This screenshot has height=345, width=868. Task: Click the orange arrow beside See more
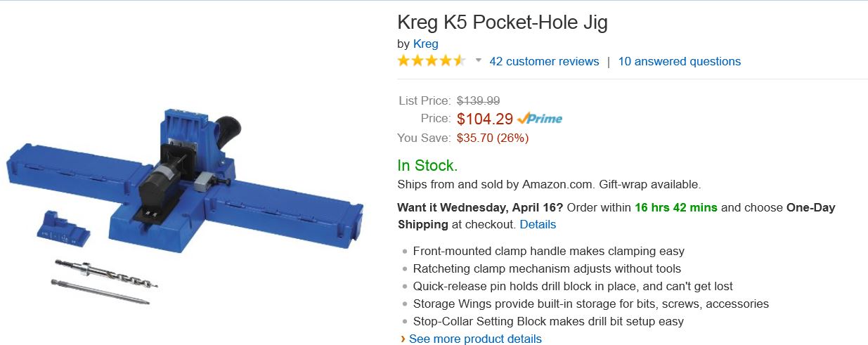(x=403, y=339)
